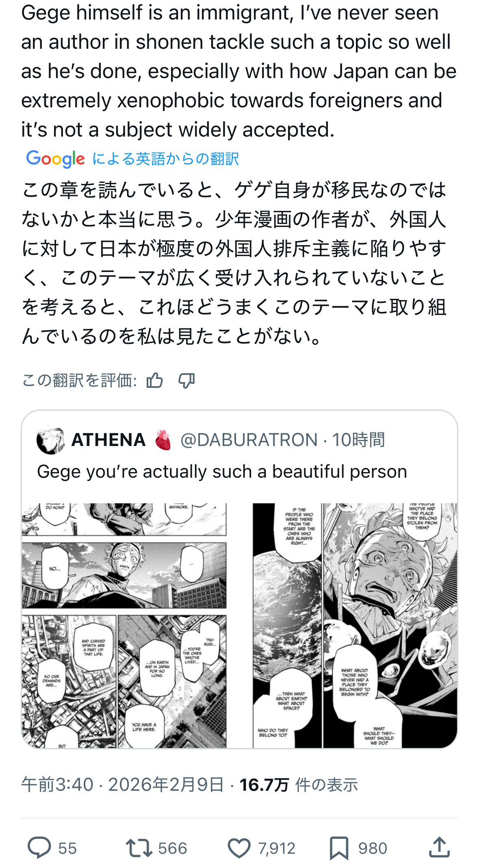The image size is (479, 868).
Task: Open the ATHENA display name
Action: click(108, 440)
